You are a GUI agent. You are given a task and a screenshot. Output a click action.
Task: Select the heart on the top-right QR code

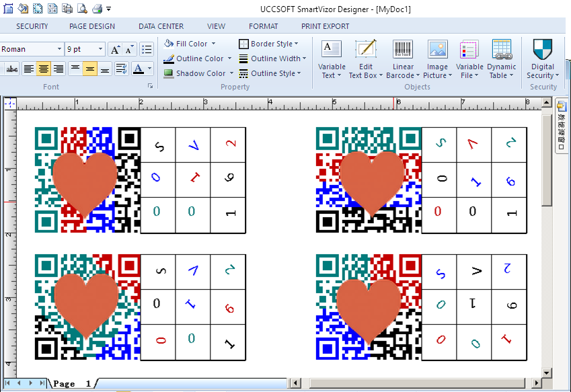coord(371,183)
